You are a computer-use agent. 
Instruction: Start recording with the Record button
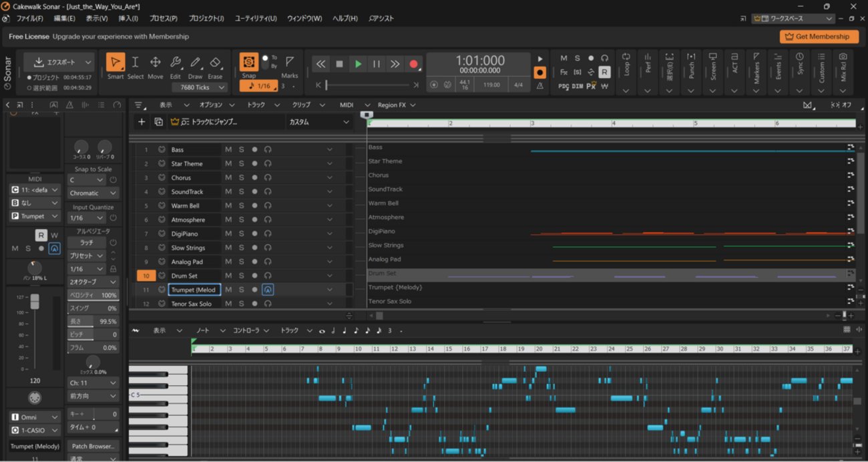pos(413,64)
